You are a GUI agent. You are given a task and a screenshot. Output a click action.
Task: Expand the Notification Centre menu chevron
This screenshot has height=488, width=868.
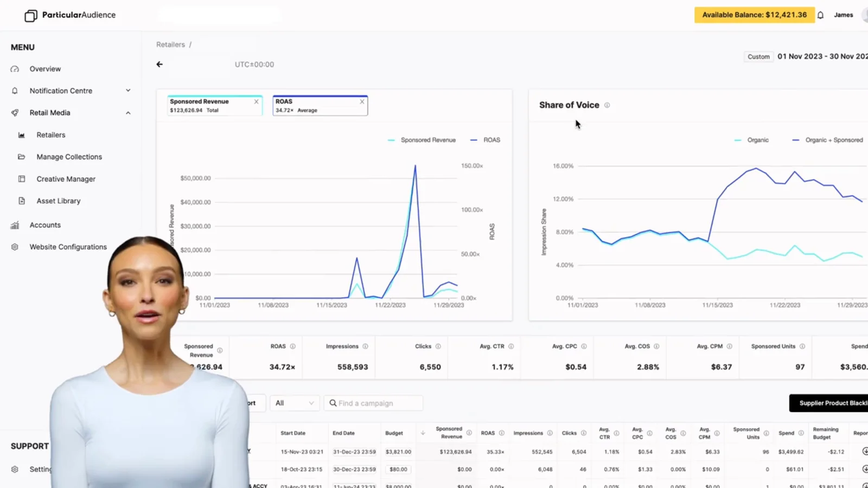tap(128, 91)
